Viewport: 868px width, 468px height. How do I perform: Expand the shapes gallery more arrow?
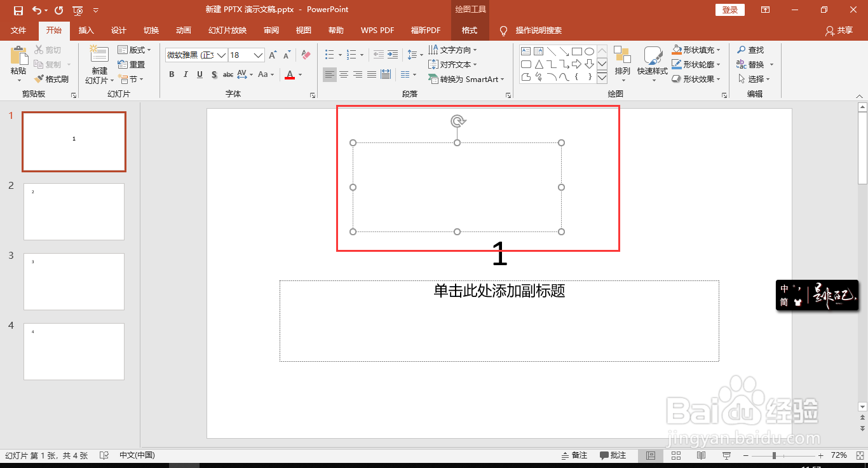[602, 78]
